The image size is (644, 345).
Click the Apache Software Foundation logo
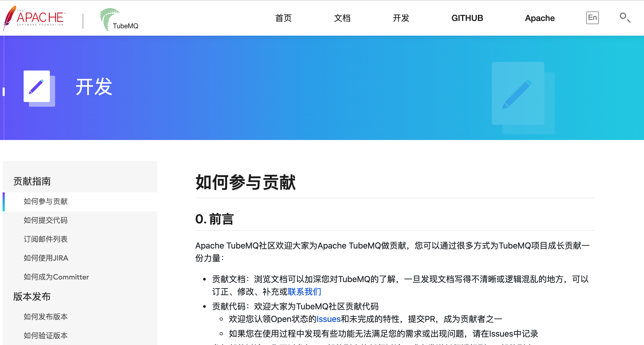(x=34, y=18)
